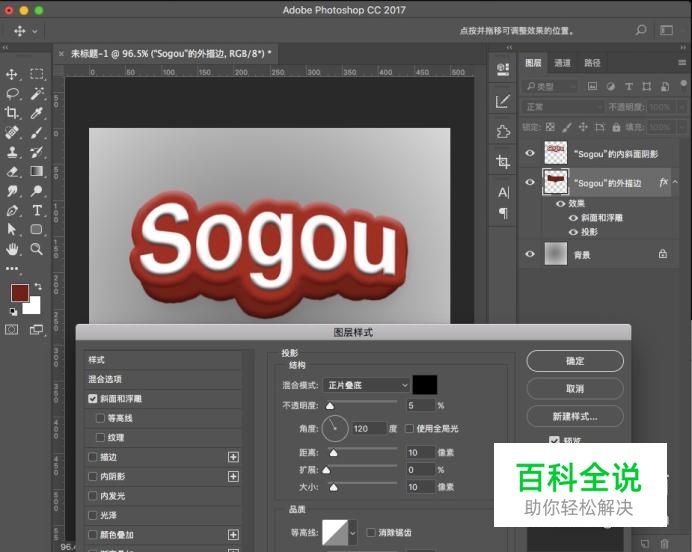Open search icon in options bar
Viewport: 692px width, 552px height.
pos(640,30)
